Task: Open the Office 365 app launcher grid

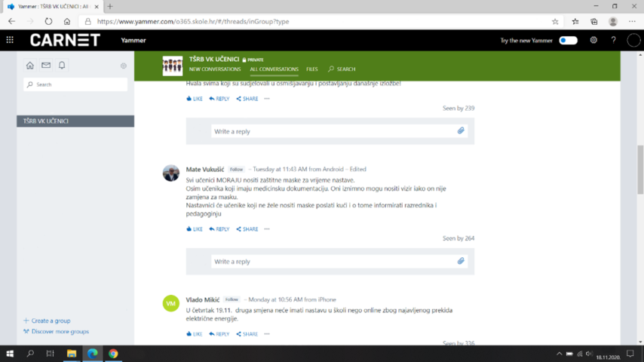Action: (10, 40)
